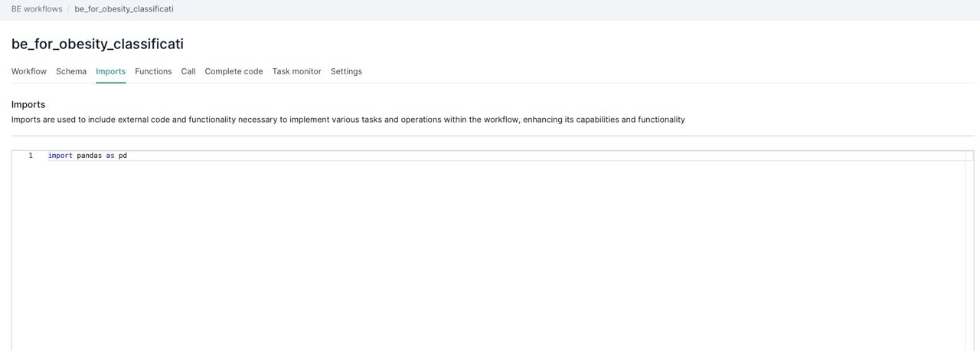Open the Schema tab

point(71,71)
